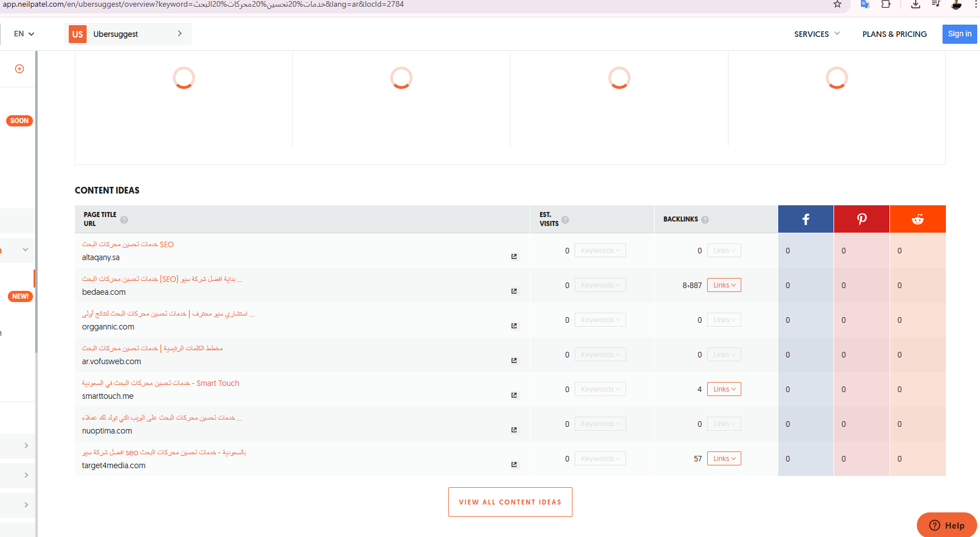The image size is (980, 537).
Task: Expand Keywords dropdown for target4media.com
Action: pos(600,459)
